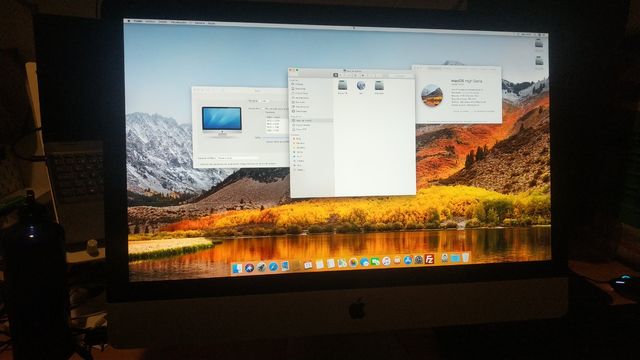Click the selected icon-view button in Finder toolbar
The image size is (640, 360).
[336, 75]
